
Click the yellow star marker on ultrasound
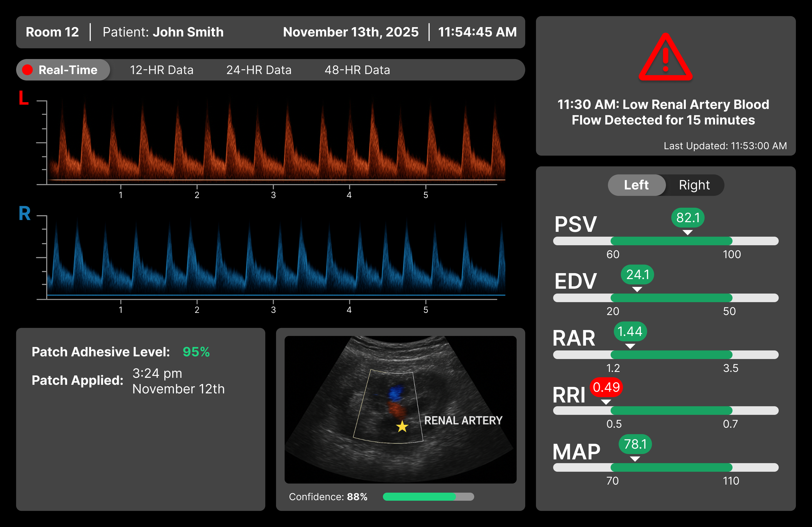click(402, 426)
